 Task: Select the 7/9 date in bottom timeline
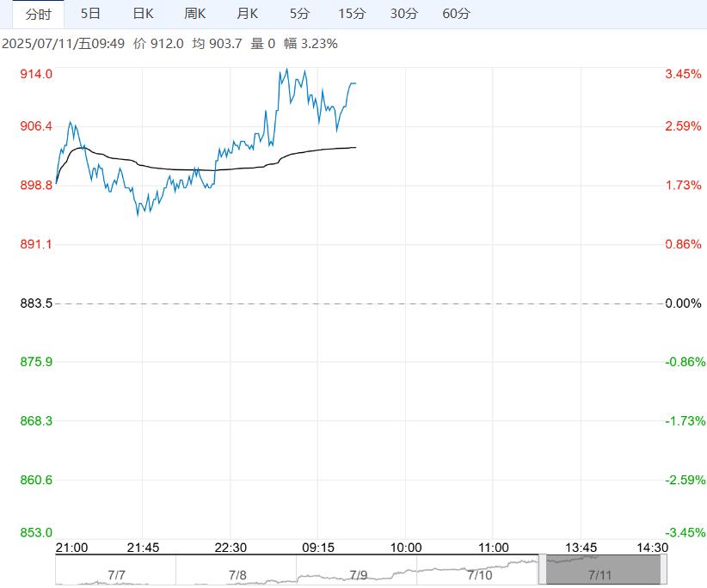click(x=357, y=571)
